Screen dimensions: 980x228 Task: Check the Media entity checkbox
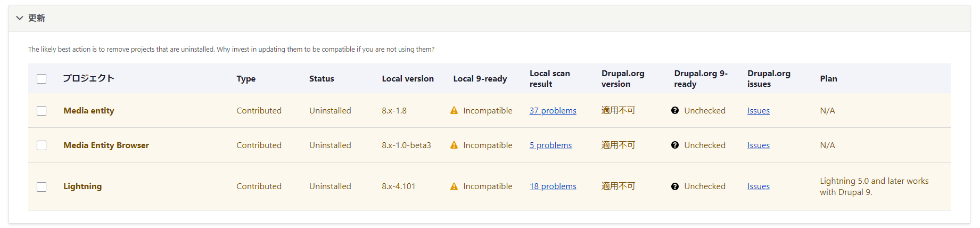coord(42,111)
